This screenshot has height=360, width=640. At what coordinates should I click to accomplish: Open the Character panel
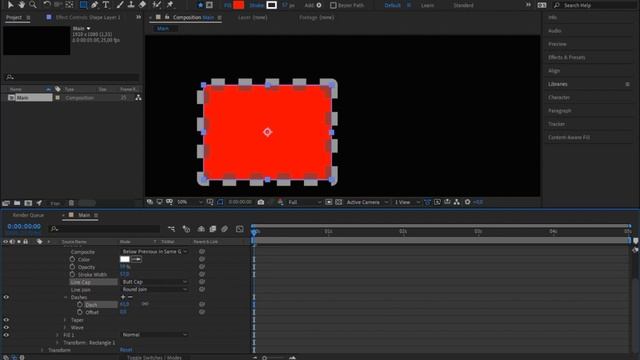(559, 98)
